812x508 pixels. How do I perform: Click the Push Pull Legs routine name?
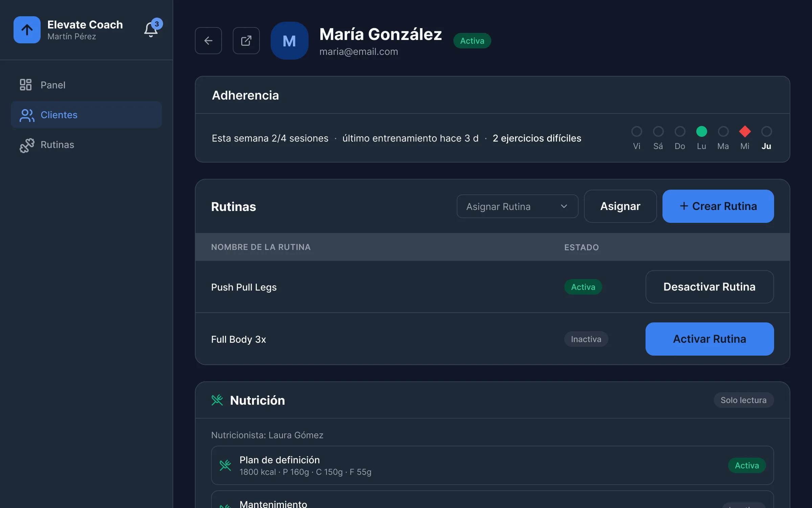tap(244, 287)
